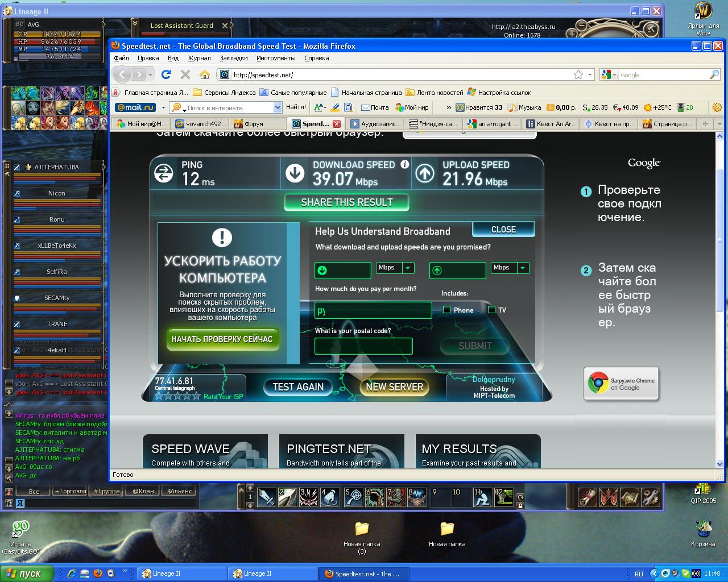Open the Инструменты menu

tap(276, 58)
